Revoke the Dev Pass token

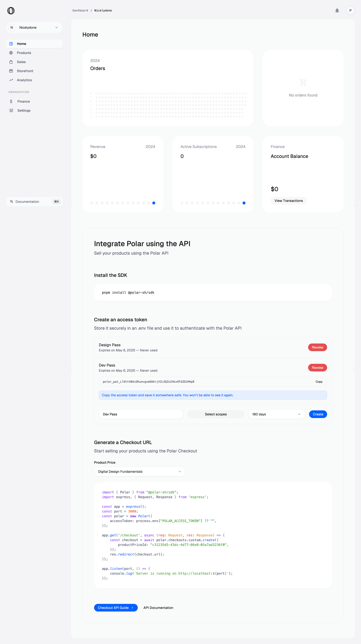[317, 367]
